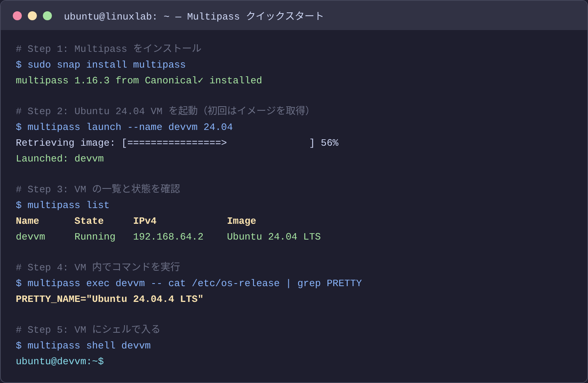Click the Retrieving image progress bar
The width and height of the screenshot is (588, 383).
click(x=218, y=143)
